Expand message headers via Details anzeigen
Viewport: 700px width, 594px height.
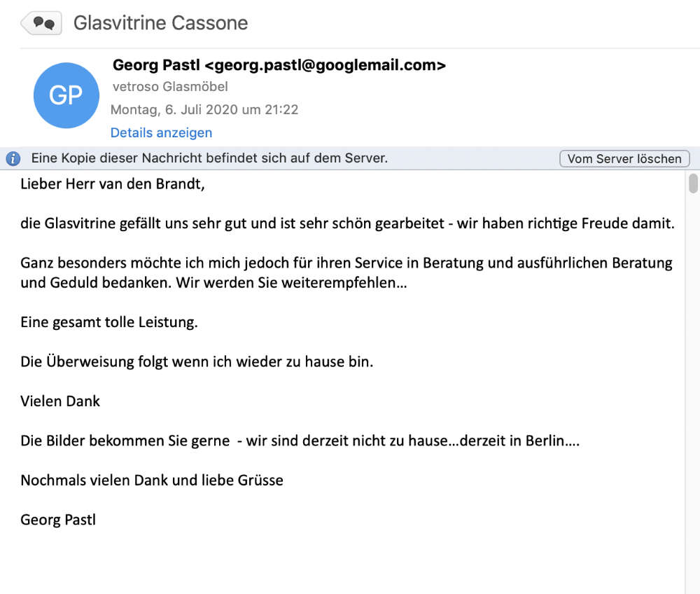[x=161, y=132]
